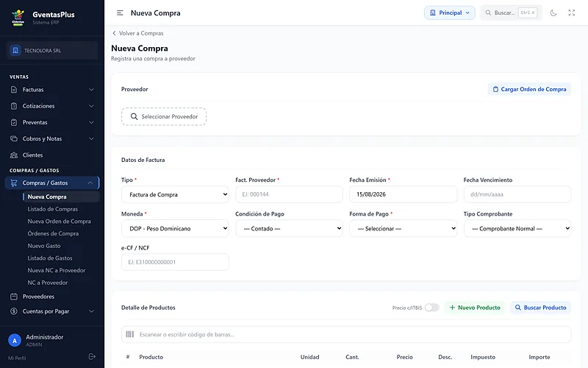Click the Cotizaciones clipboard icon
588x368 pixels.
coord(14,106)
